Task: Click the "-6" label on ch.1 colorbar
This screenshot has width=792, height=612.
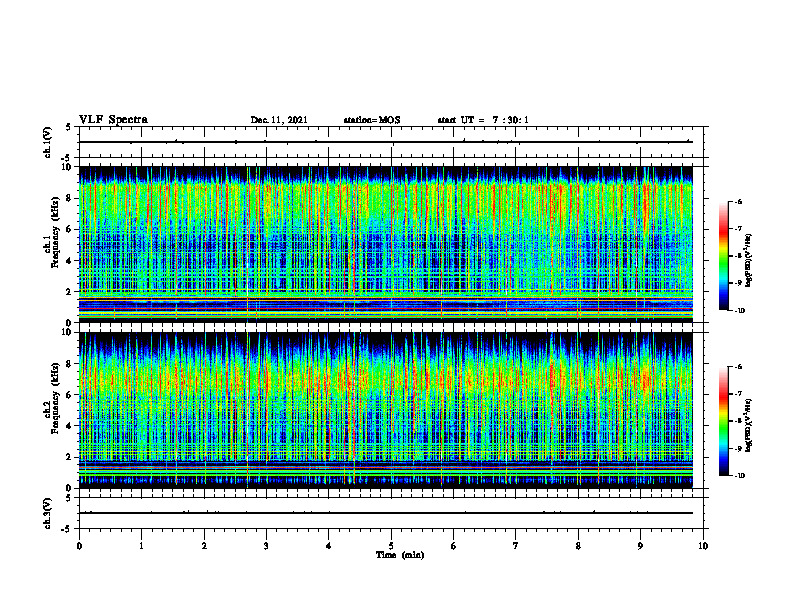Action: coord(738,201)
